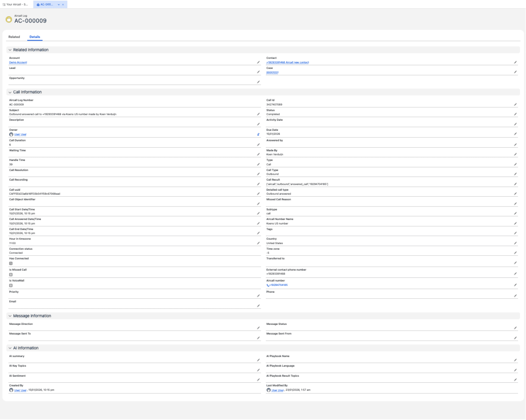Image resolution: width=526 pixels, height=420 pixels.
Task: Change the record owner using the owner icon
Action: coord(258,134)
